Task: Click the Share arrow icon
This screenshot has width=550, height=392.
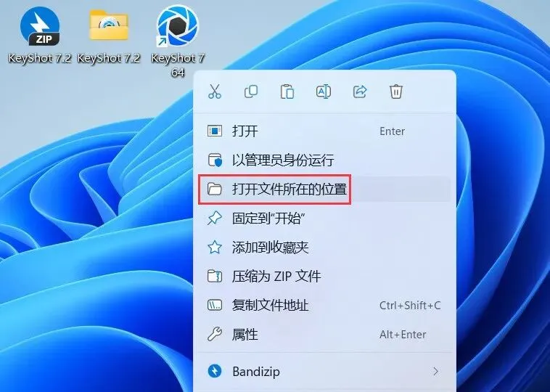Action: (360, 91)
